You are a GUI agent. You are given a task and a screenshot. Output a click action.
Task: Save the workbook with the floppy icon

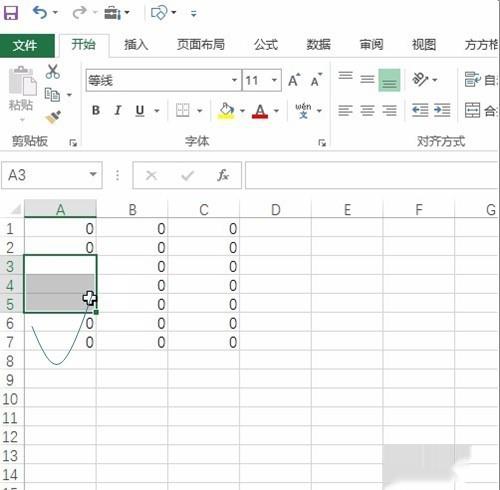coord(10,13)
